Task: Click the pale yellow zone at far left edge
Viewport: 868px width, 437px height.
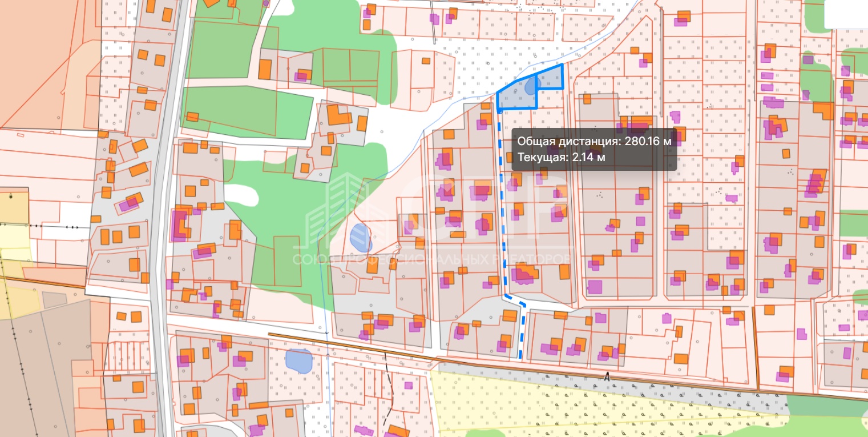Action: click(14, 240)
